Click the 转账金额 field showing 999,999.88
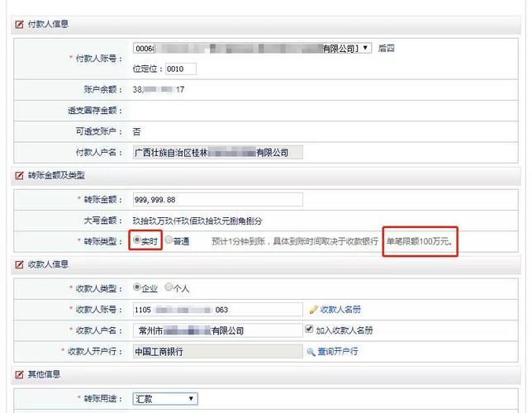 pyautogui.click(x=217, y=199)
